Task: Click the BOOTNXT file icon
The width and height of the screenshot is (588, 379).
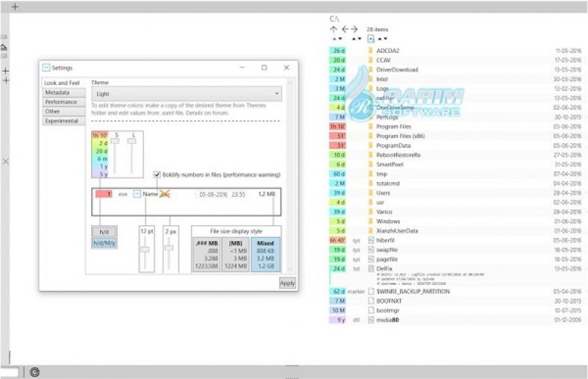Action: [x=371, y=301]
